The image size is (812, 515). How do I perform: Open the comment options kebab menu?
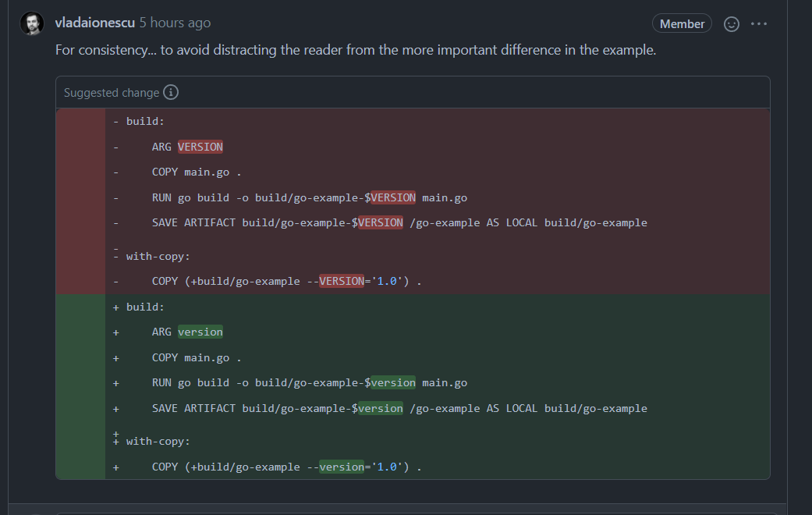759,23
